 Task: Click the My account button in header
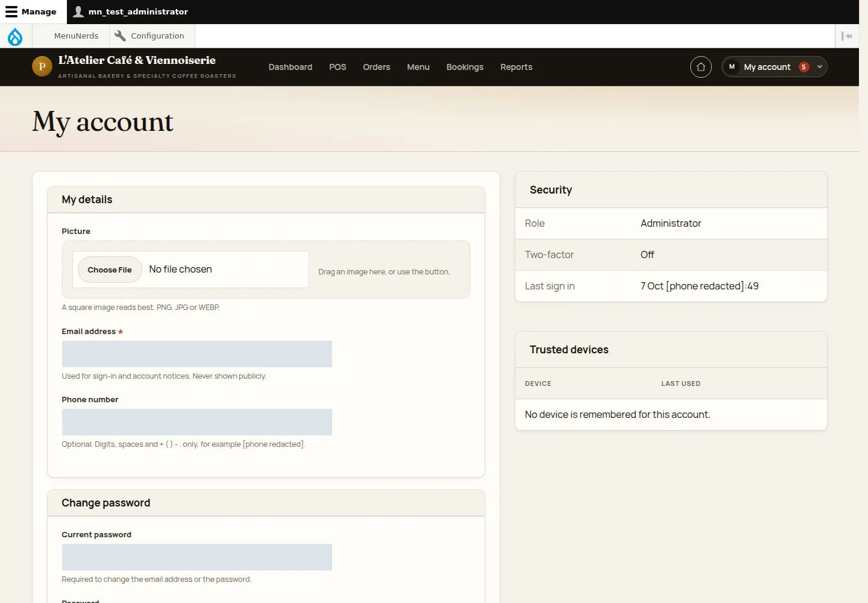point(775,67)
